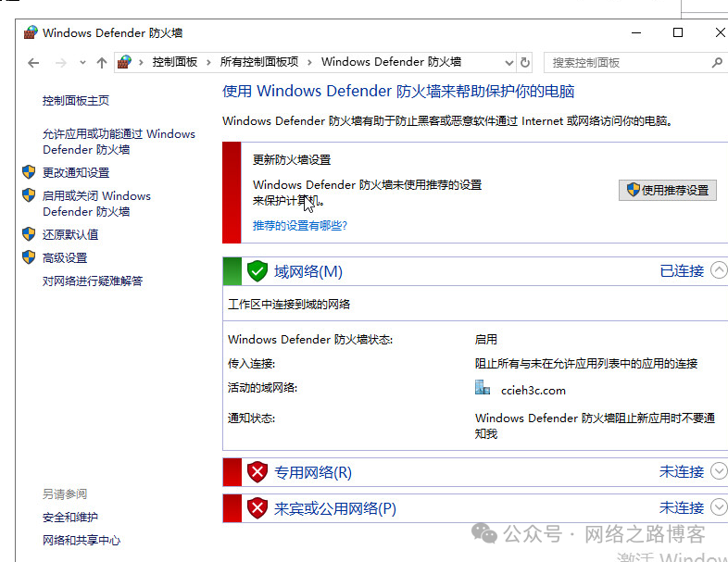Open 启用或关闭 Windows Defender 防火墙
This screenshot has height=562, width=728.
96,204
